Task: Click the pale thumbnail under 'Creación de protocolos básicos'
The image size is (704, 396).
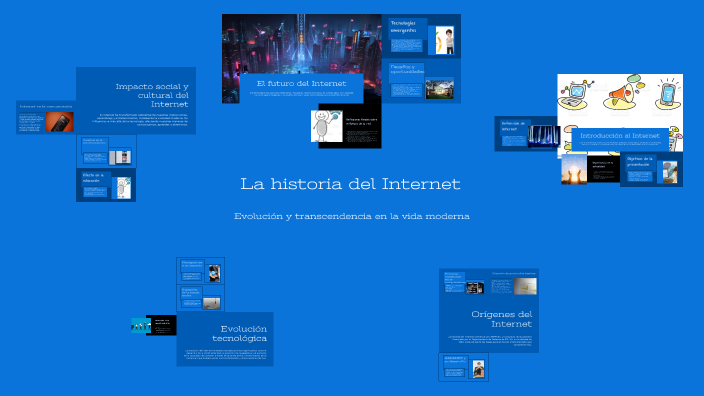Action: point(525,286)
